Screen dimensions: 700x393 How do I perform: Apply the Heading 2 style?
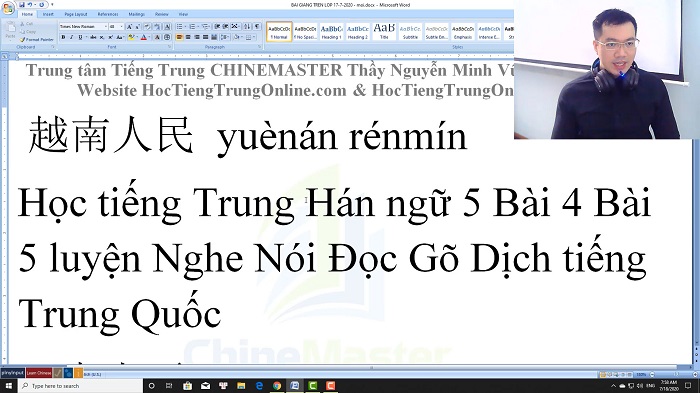coord(358,32)
